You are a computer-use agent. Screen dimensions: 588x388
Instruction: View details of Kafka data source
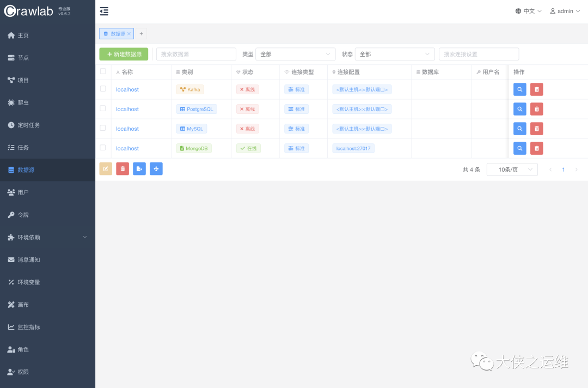click(520, 89)
